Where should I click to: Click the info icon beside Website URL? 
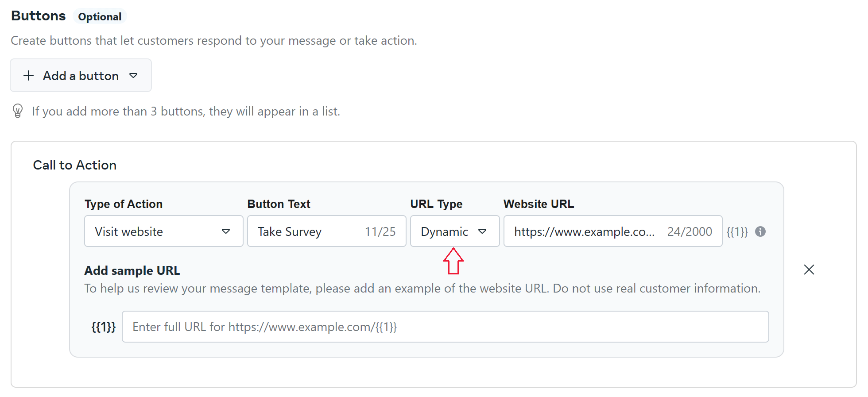pos(760,231)
